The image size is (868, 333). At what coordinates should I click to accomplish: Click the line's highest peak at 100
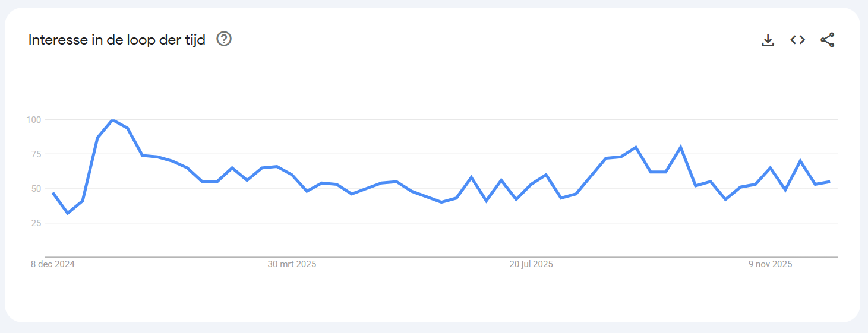(x=112, y=120)
